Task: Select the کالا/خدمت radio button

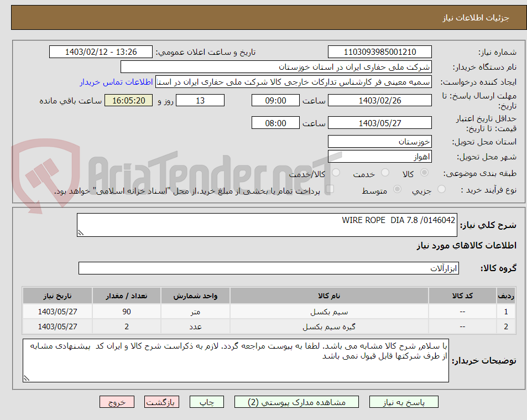Action: (x=336, y=173)
